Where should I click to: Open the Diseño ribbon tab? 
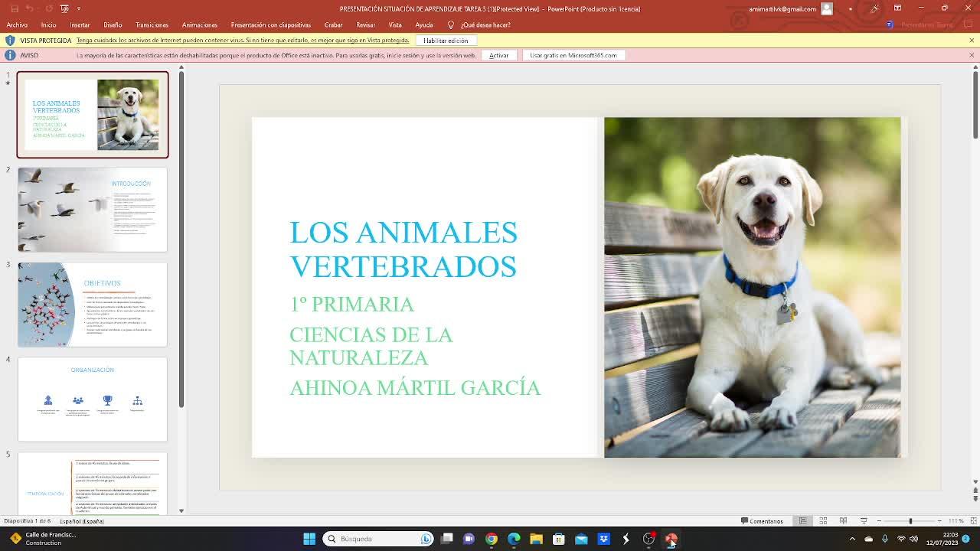point(113,24)
